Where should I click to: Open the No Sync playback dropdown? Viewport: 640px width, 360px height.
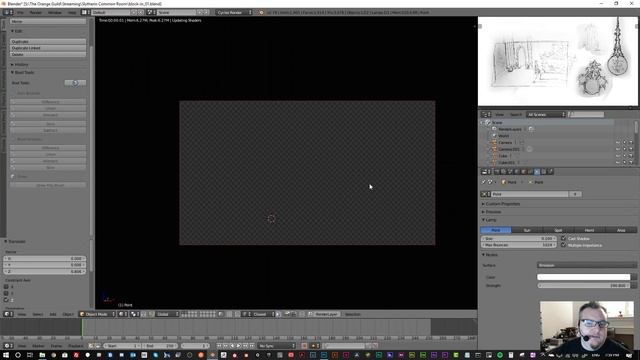[277, 346]
